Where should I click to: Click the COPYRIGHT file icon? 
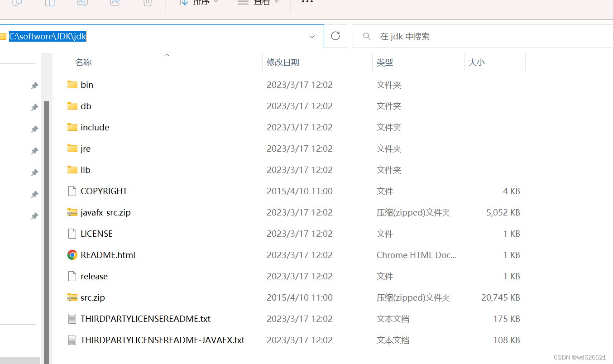pyautogui.click(x=72, y=191)
